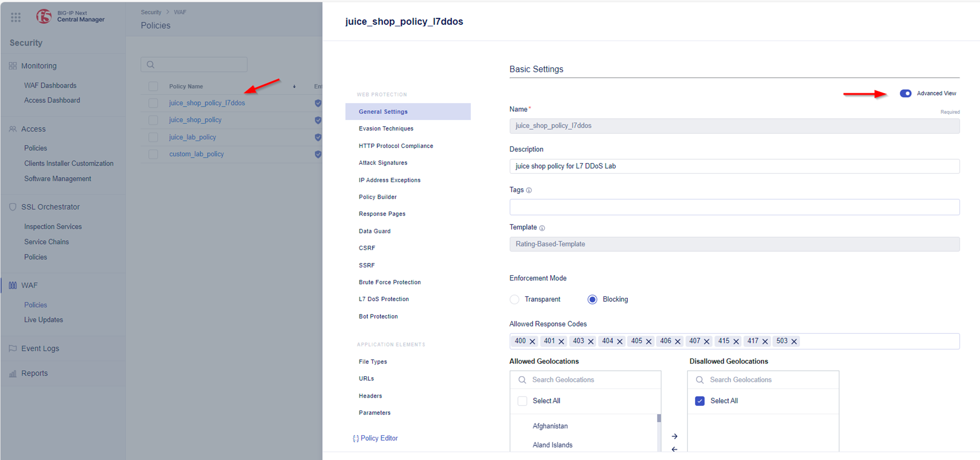Go to WAF Dashboards in sidebar

(x=50, y=86)
